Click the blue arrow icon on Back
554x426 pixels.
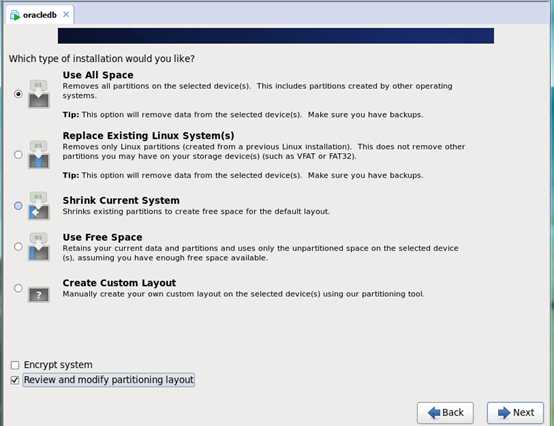point(434,413)
